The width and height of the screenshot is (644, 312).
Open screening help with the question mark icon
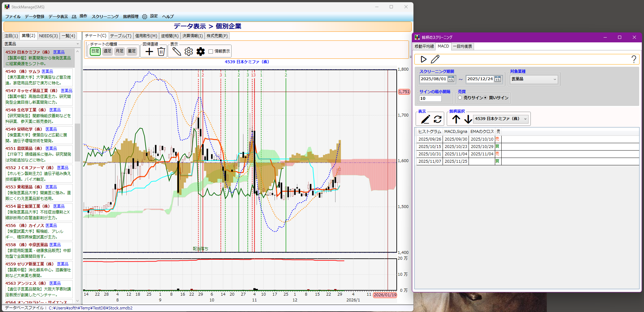coord(634,59)
